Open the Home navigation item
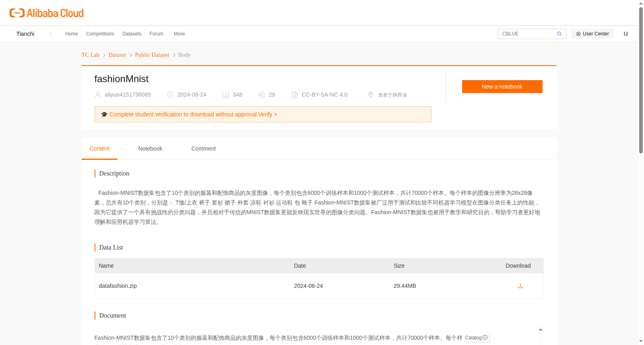 pyautogui.click(x=72, y=34)
